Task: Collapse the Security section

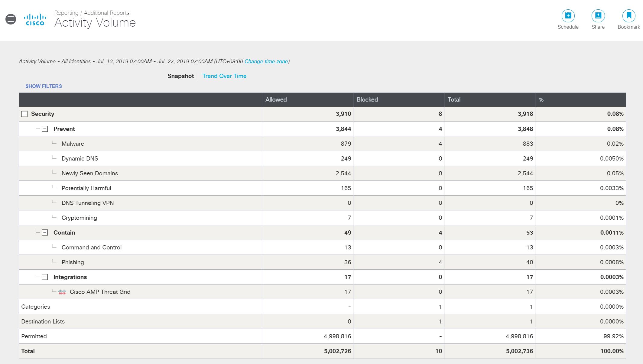Action: coord(24,114)
